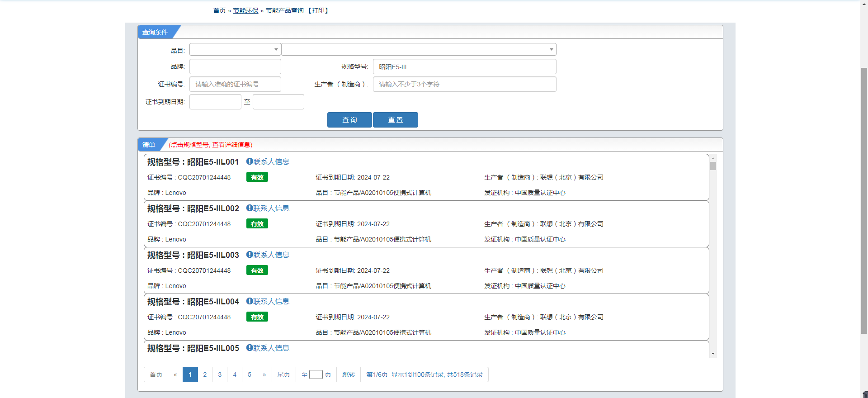
Task: Open 联系人信息 for 昭阳E5-IIL001
Action: pos(271,161)
